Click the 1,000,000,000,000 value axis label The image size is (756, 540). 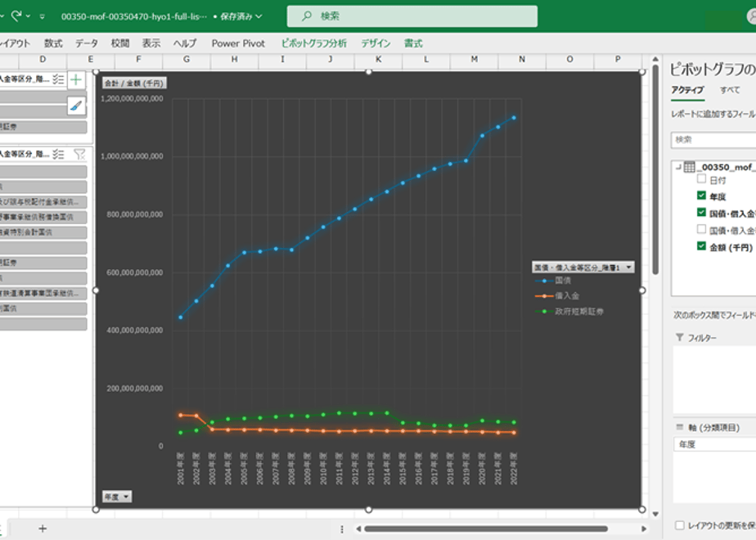[x=132, y=156]
